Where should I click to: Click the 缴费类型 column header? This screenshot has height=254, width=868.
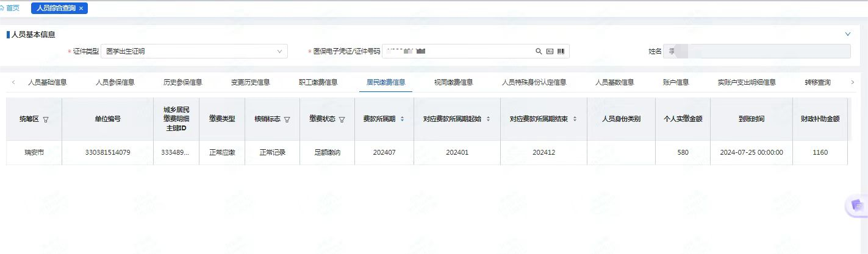pyautogui.click(x=222, y=119)
